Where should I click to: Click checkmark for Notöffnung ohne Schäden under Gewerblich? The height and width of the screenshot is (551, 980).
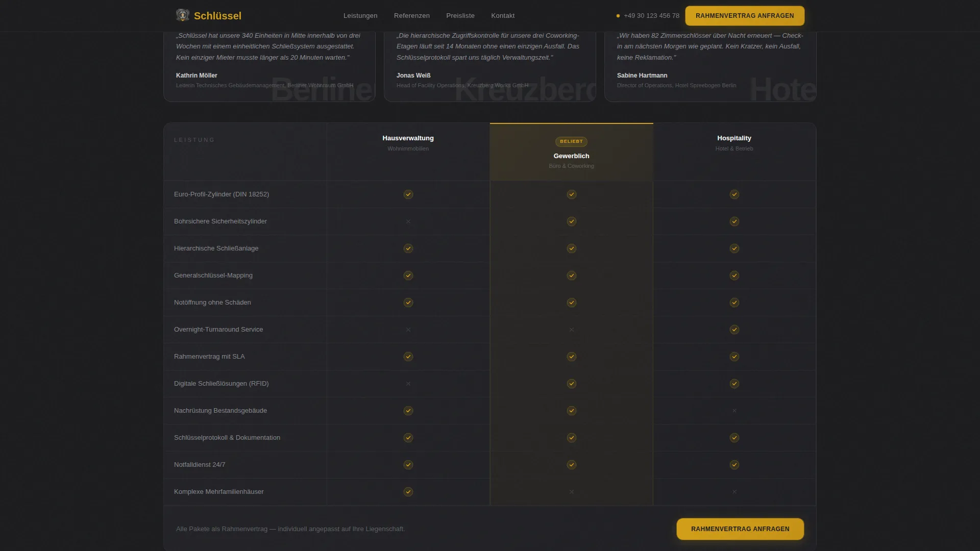click(572, 303)
